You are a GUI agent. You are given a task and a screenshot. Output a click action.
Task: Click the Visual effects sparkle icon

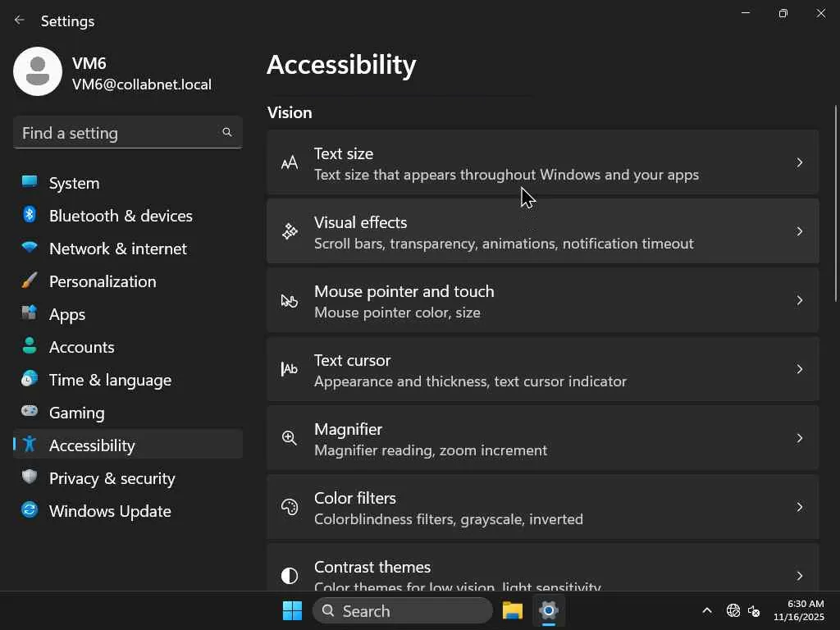click(290, 231)
